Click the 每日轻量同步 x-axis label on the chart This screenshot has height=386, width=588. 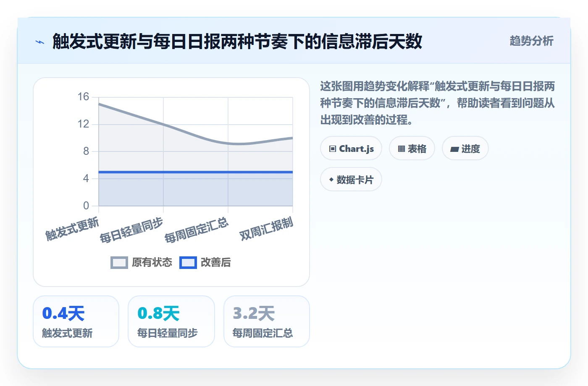click(x=131, y=230)
